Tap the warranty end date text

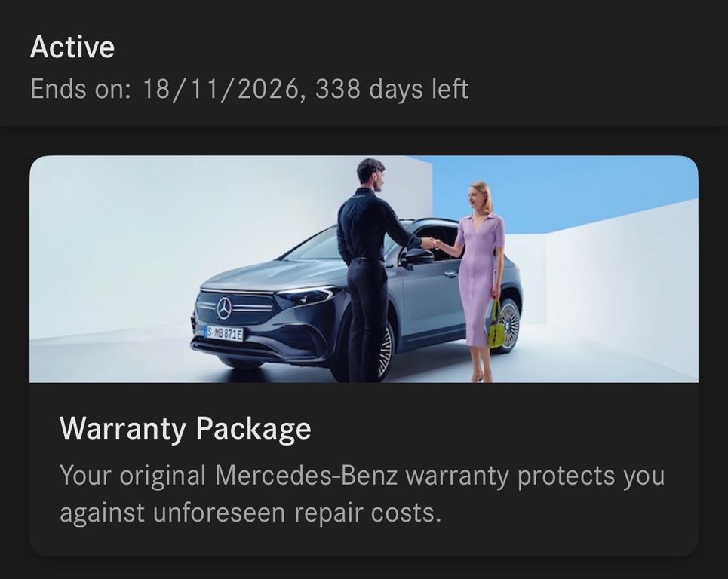tap(249, 89)
